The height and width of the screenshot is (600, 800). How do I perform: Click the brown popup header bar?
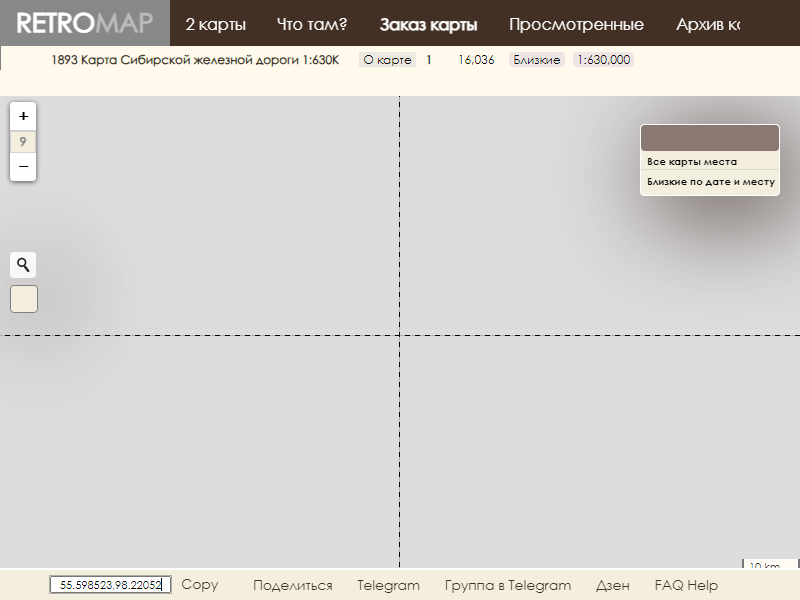click(x=710, y=138)
